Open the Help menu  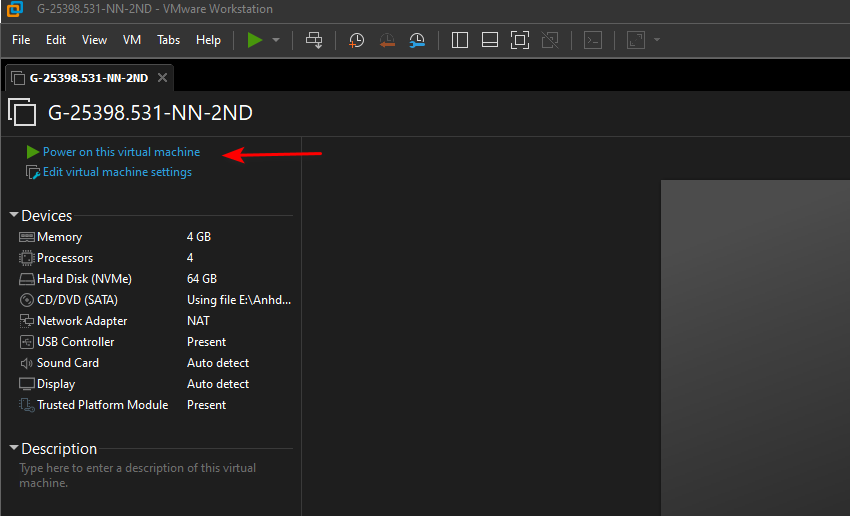pyautogui.click(x=208, y=40)
